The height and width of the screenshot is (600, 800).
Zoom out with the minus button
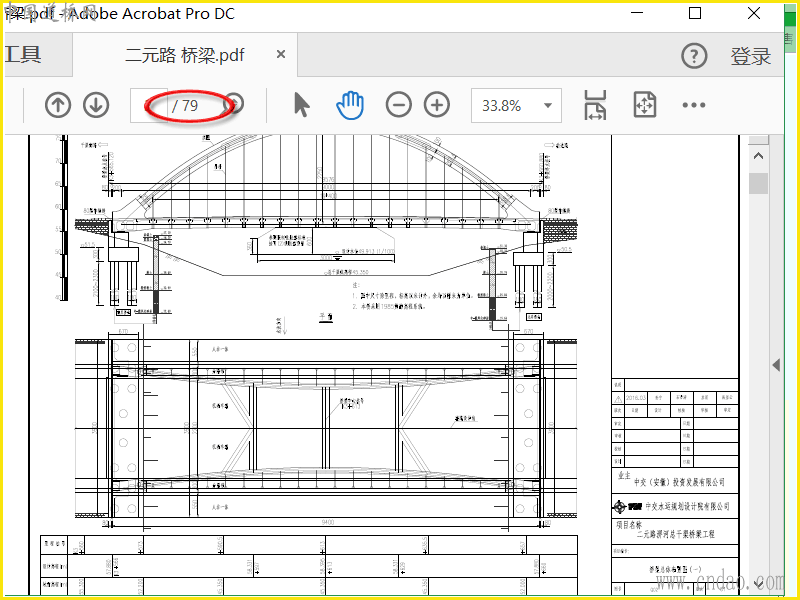398,105
